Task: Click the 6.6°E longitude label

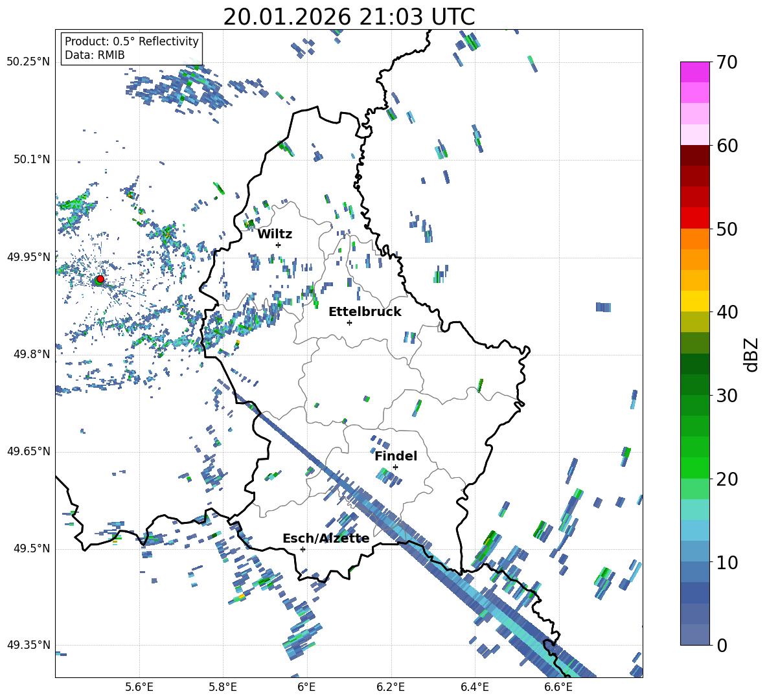Action: (x=558, y=687)
